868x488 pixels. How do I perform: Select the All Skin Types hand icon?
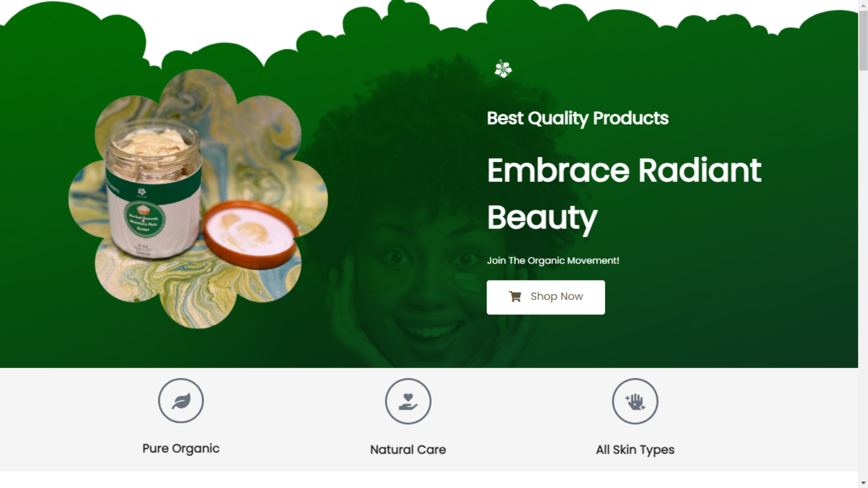point(635,401)
